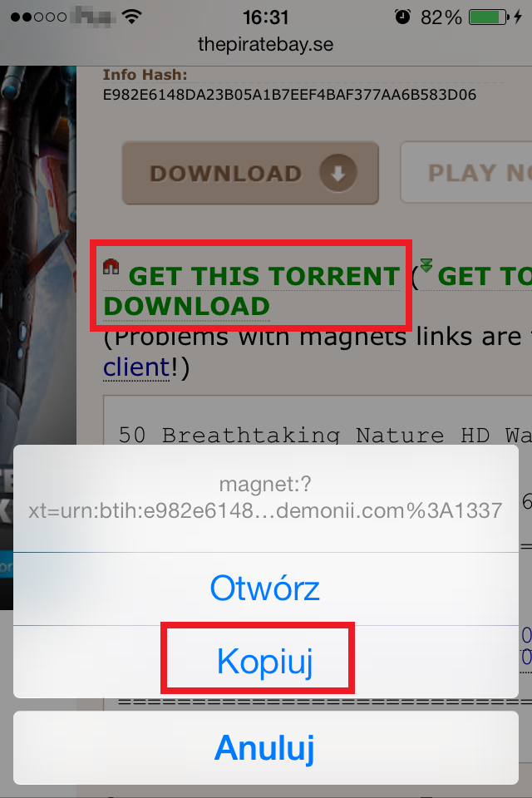
Task: Tap the charging bolt icon
Action: coord(518,17)
